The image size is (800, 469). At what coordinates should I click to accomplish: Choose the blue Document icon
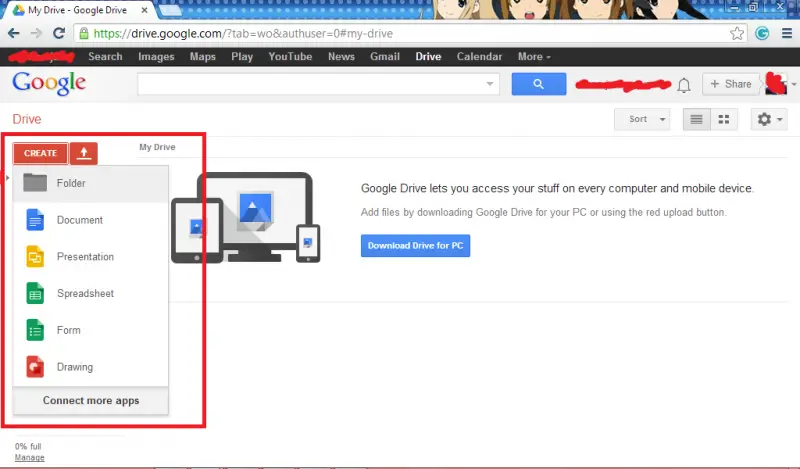coord(35,220)
